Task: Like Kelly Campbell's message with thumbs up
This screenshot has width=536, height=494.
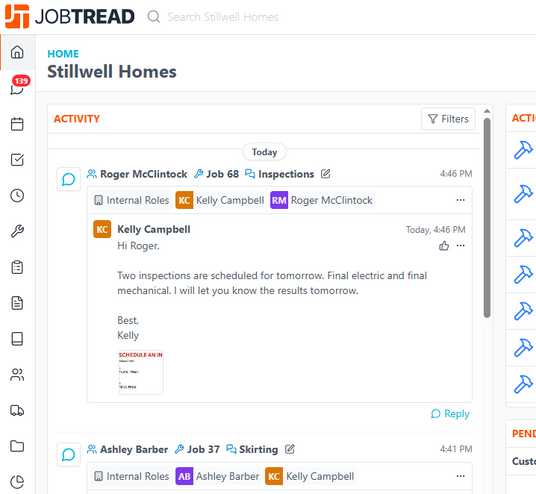Action: 444,245
